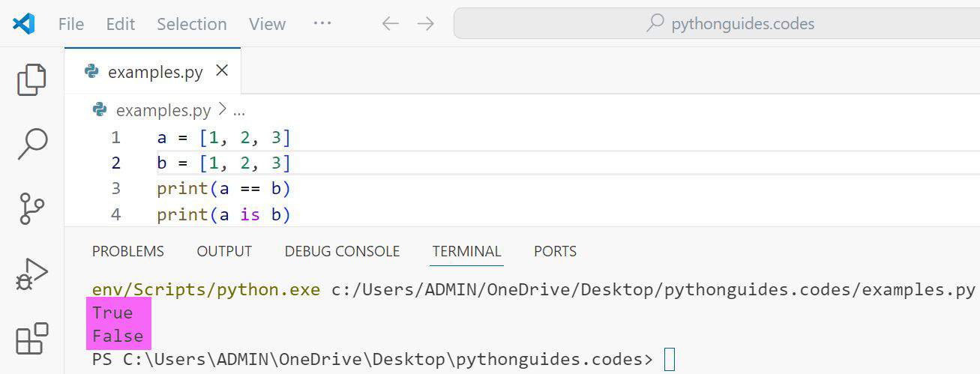Place cursor on line 4 print(a is b)

(223, 215)
